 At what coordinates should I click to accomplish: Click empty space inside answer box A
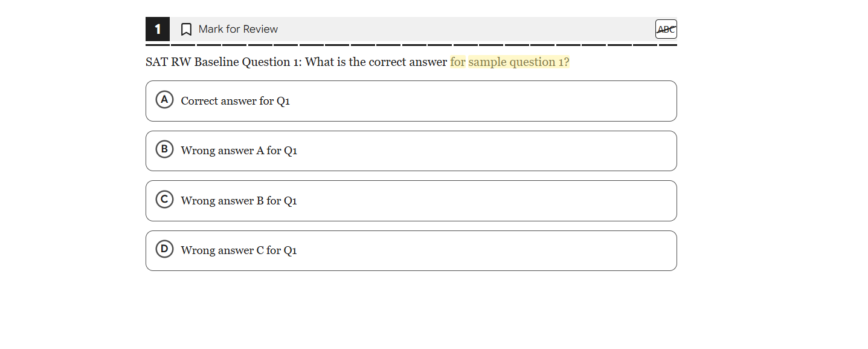(x=483, y=101)
